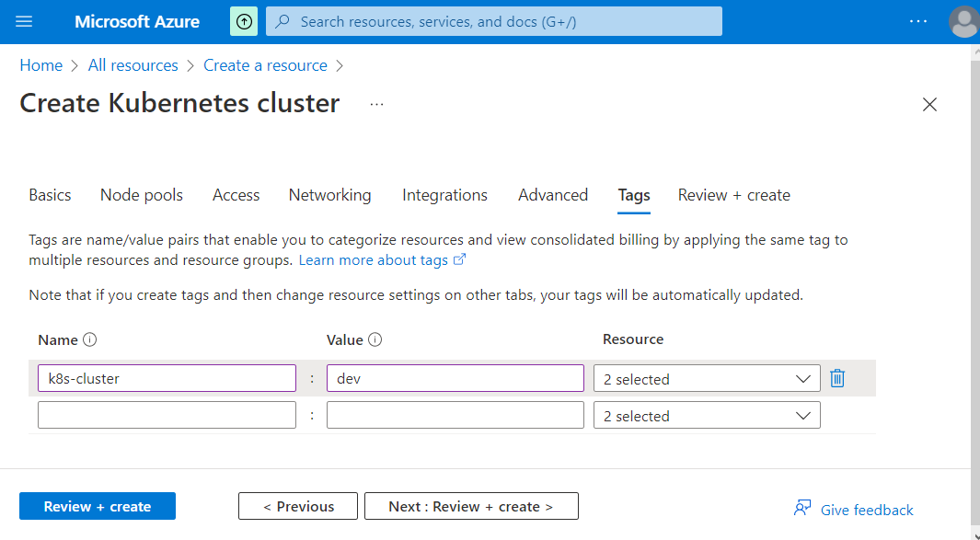The width and height of the screenshot is (980, 540).
Task: Switch to the Node pools tab
Action: pos(142,195)
